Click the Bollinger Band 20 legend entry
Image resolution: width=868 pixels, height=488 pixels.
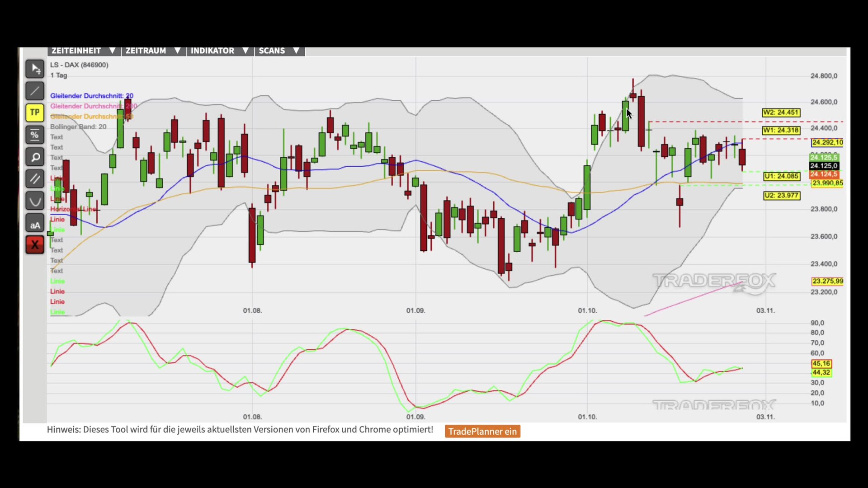(78, 127)
